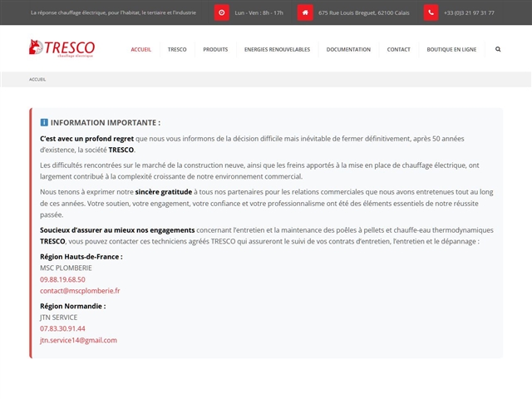Open the TRESCO menu item
The height and width of the screenshot is (399, 532).
point(177,50)
